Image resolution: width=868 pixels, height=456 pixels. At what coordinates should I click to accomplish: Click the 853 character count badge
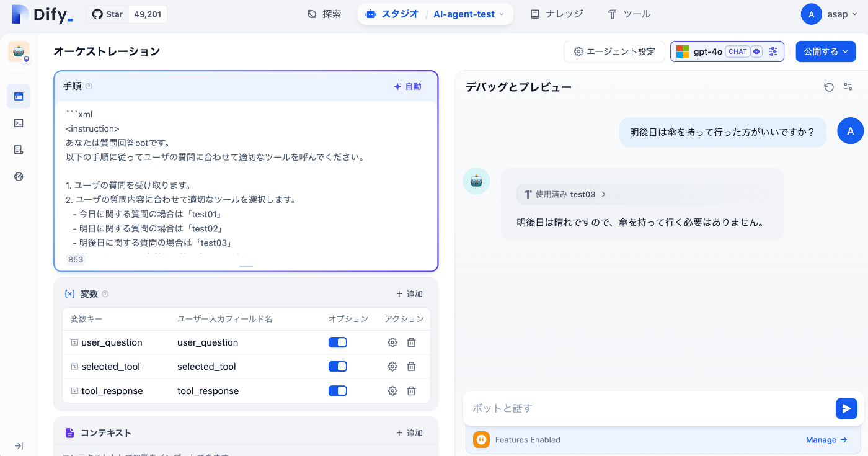pos(76,260)
